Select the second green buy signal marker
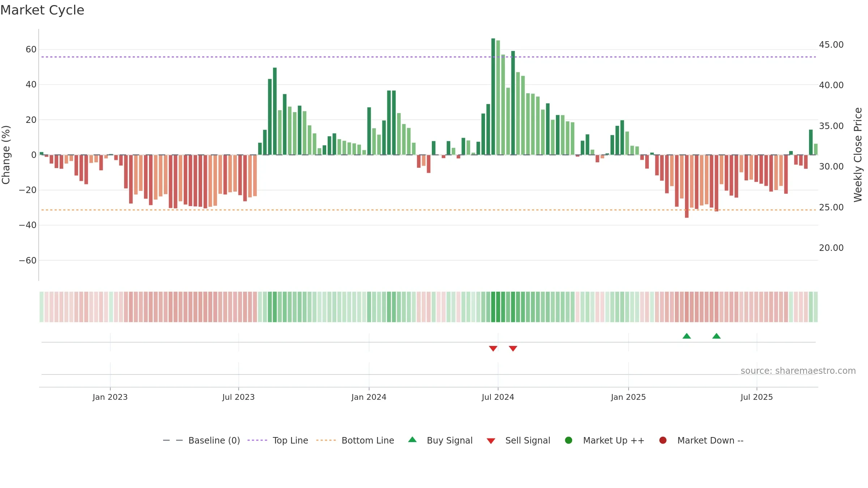 click(x=716, y=336)
